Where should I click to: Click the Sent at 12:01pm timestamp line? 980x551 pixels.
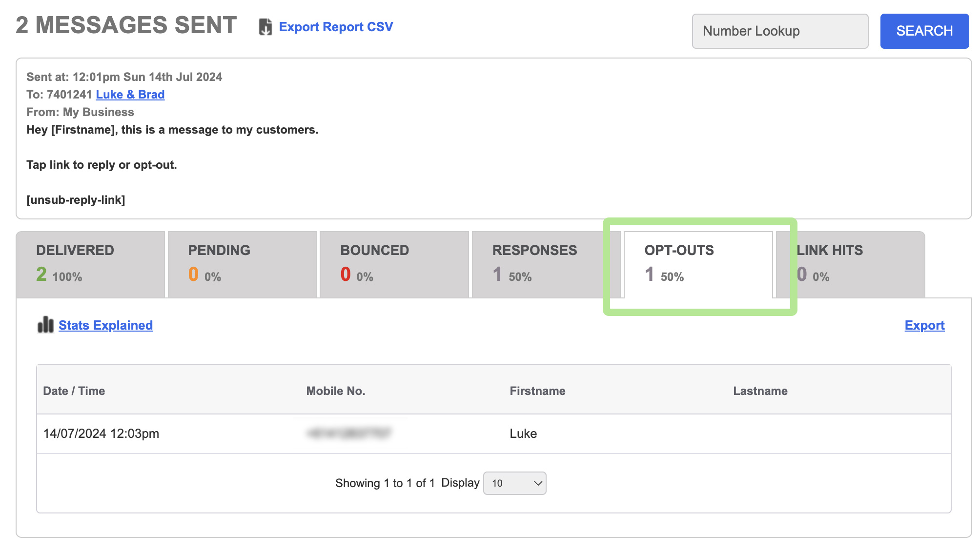click(x=124, y=77)
